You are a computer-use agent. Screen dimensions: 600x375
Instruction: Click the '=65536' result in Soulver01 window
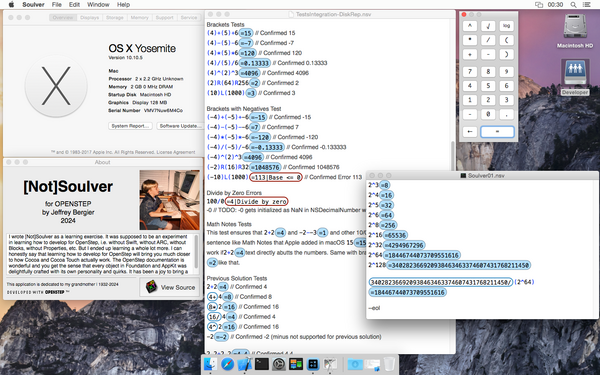(x=395, y=235)
